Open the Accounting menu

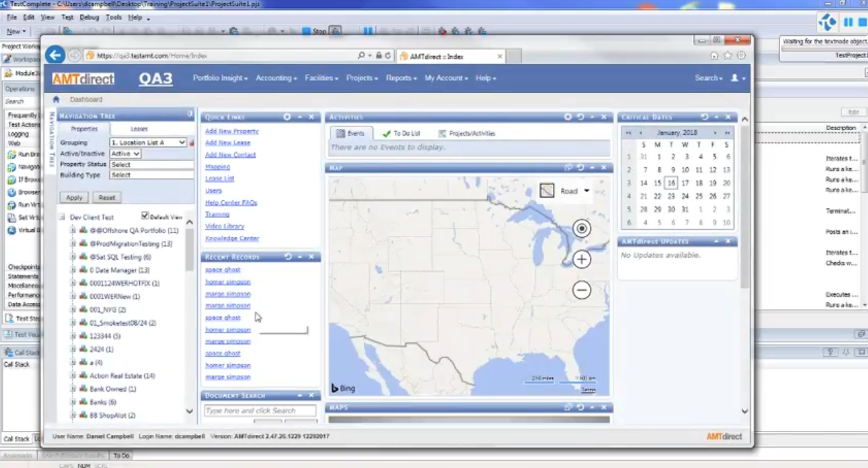pos(276,78)
